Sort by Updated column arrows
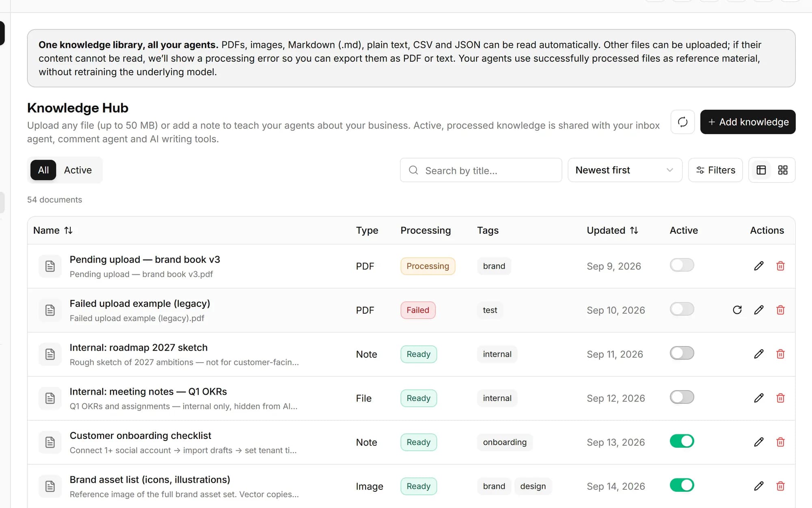This screenshot has width=812, height=508. pyautogui.click(x=634, y=230)
